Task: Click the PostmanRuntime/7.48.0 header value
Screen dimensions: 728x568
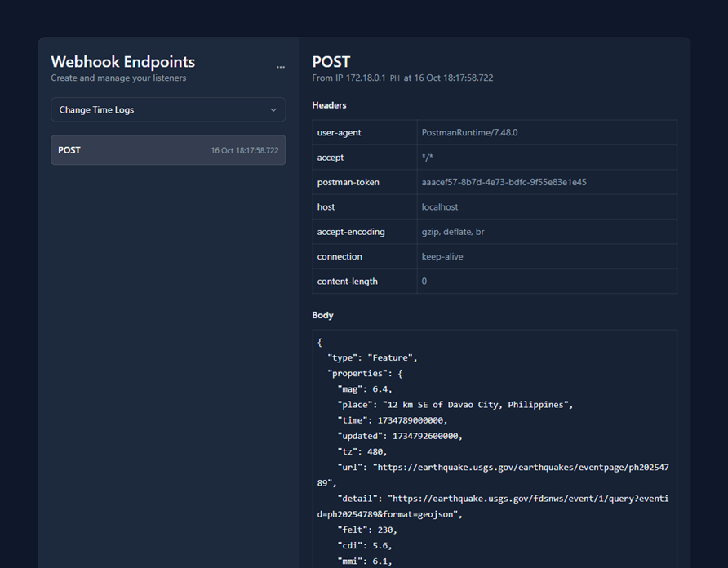Action: 469,132
